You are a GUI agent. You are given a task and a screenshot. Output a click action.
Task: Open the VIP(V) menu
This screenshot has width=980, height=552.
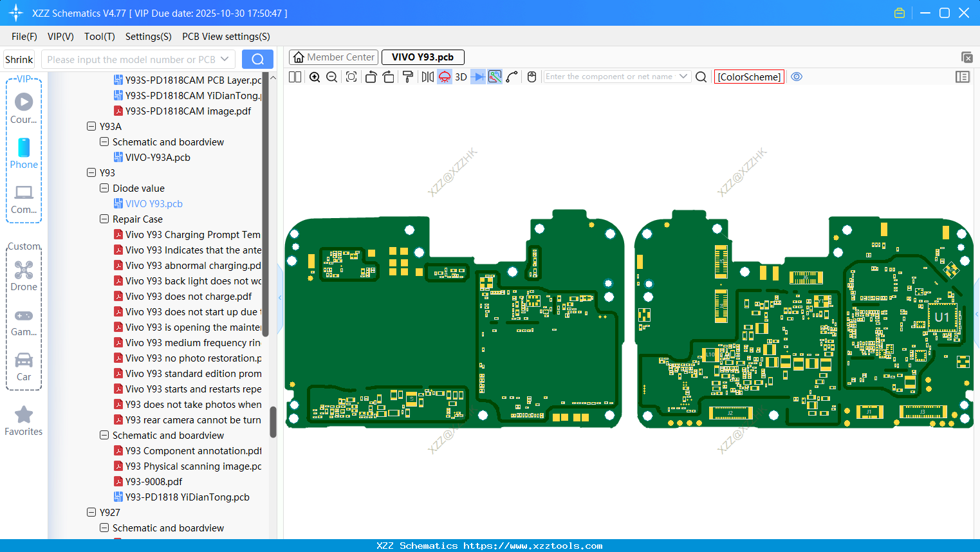(x=60, y=37)
